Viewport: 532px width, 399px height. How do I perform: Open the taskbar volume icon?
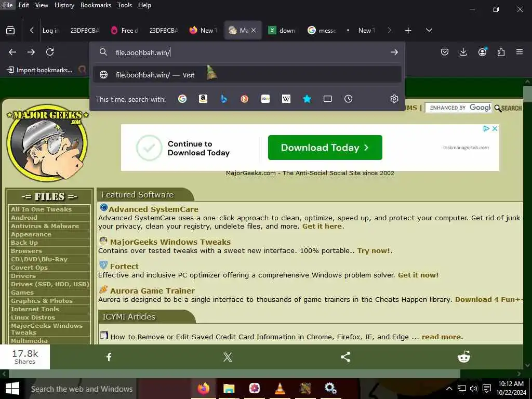[474, 389]
